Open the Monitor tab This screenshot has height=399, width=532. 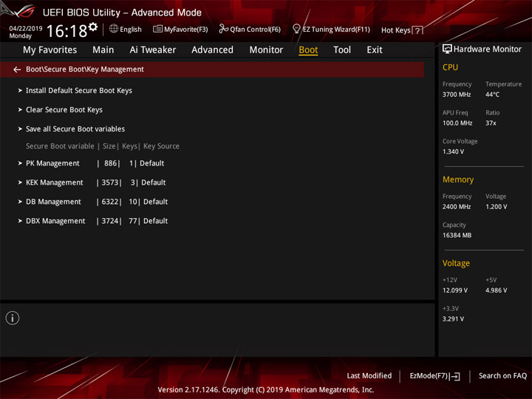click(x=266, y=50)
